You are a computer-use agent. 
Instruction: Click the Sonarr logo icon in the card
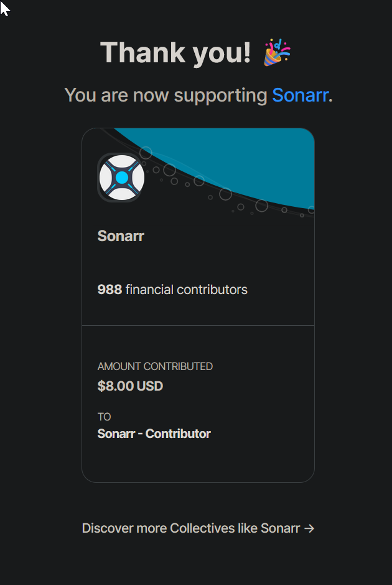121,178
